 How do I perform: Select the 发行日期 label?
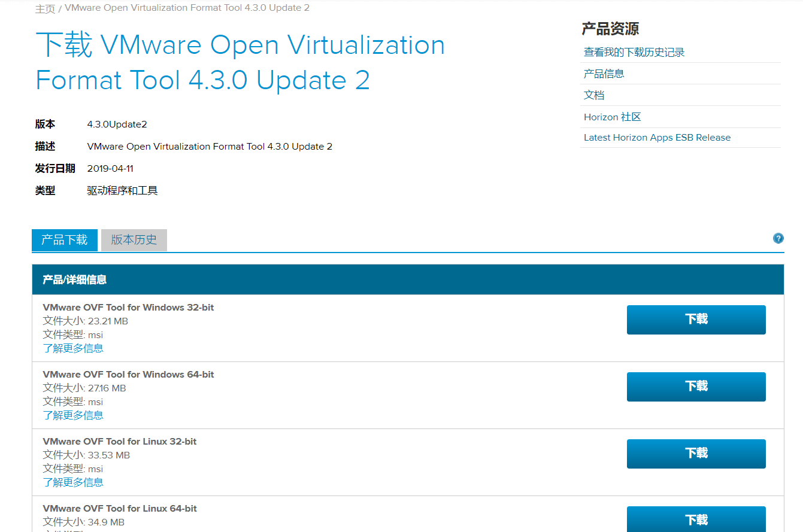pos(55,169)
